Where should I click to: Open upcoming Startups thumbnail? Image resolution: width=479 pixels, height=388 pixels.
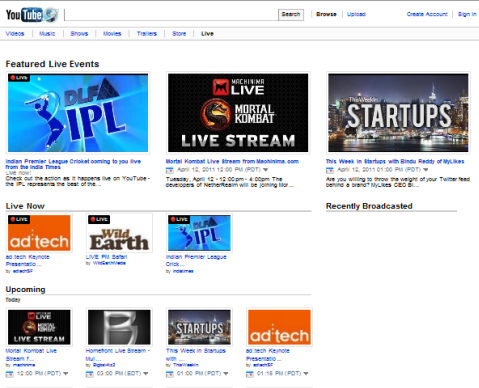(x=199, y=327)
